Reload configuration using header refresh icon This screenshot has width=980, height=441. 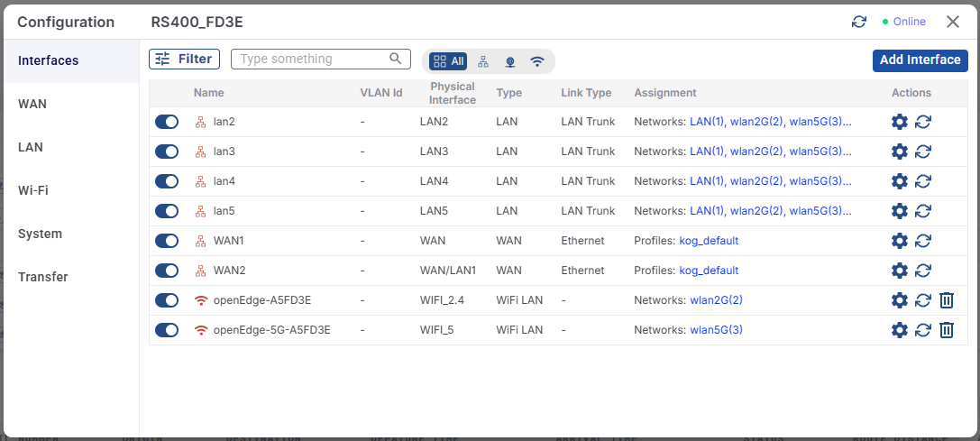[858, 22]
